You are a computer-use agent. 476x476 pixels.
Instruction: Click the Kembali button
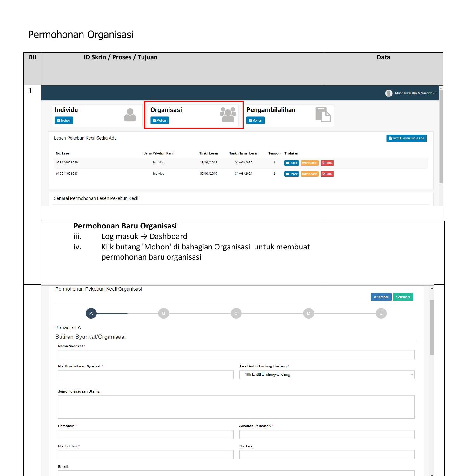pyautogui.click(x=381, y=297)
